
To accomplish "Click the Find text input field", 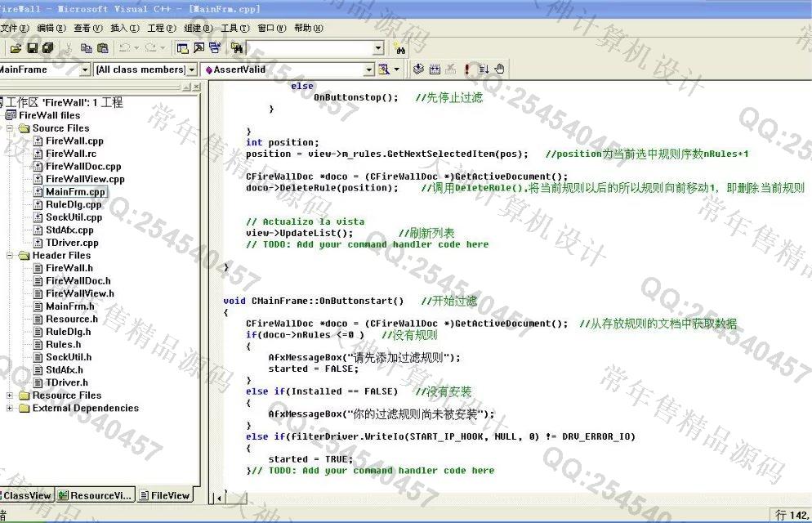I will (309, 48).
